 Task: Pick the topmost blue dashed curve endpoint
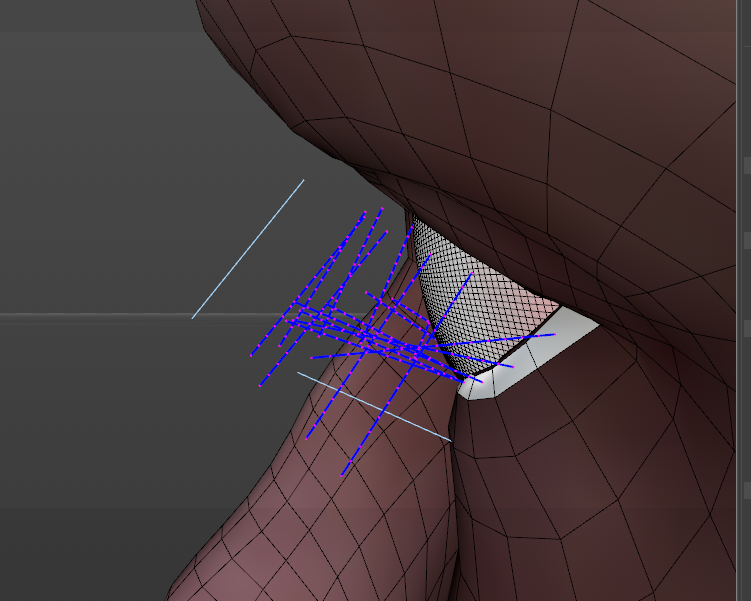coord(382,208)
